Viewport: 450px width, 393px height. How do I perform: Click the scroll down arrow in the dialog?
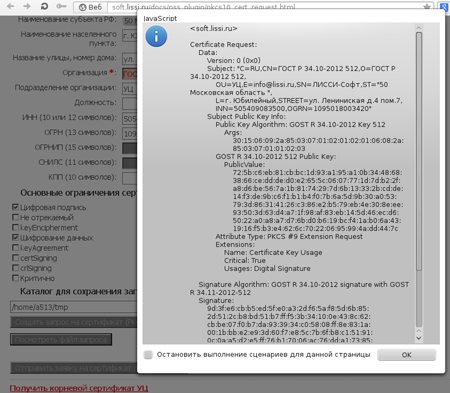(419, 338)
